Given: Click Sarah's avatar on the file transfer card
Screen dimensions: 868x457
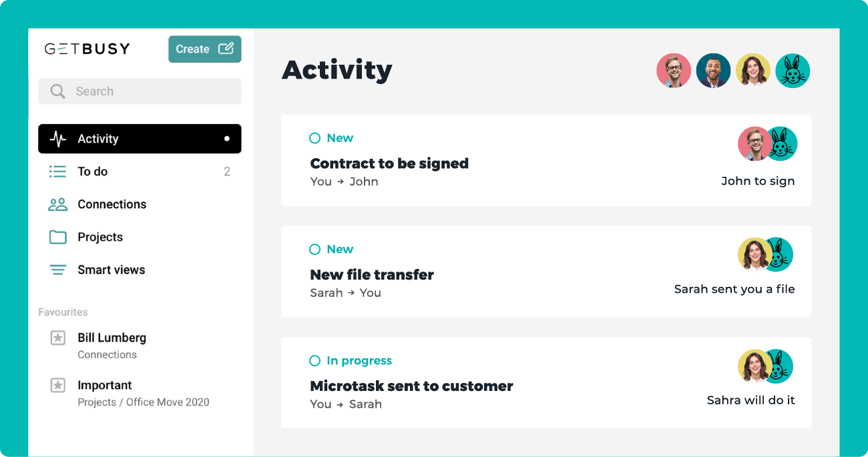Looking at the screenshot, I should click(x=753, y=254).
